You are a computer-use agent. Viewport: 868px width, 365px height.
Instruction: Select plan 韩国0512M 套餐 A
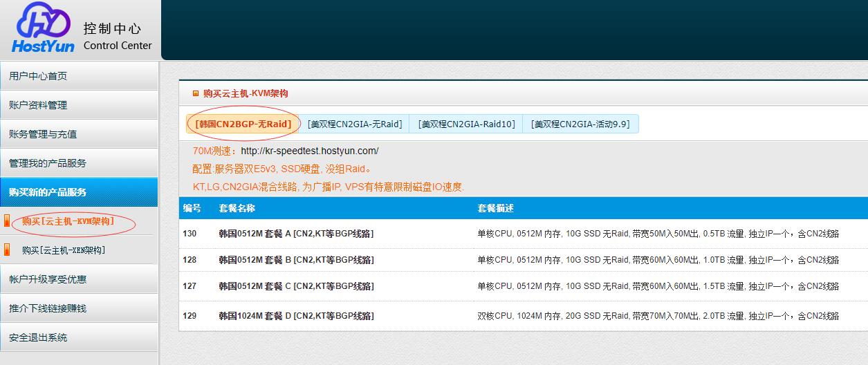coord(296,234)
